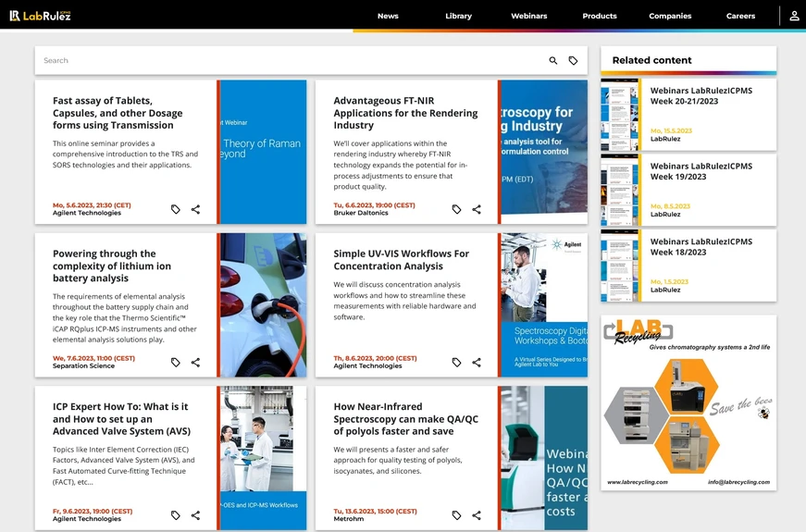Tag the Fast assay of Tablets webinar
Screen dimensions: 806x532
[x=176, y=209]
